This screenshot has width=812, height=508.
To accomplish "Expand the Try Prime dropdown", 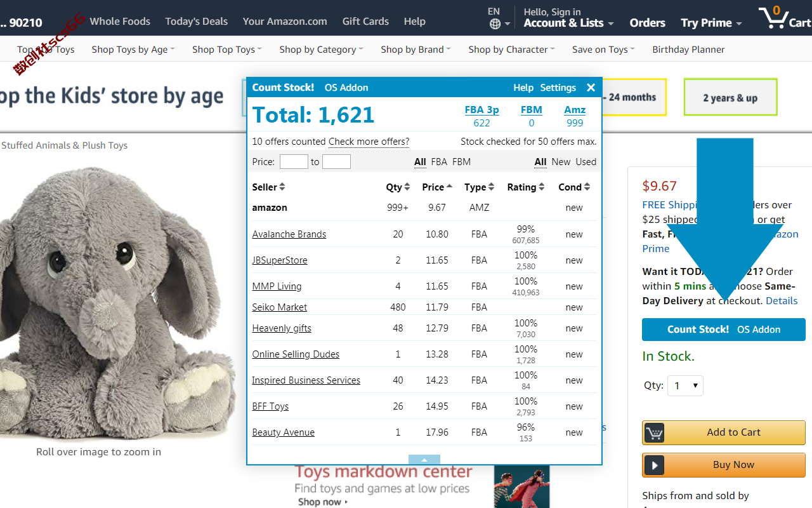I will click(711, 23).
